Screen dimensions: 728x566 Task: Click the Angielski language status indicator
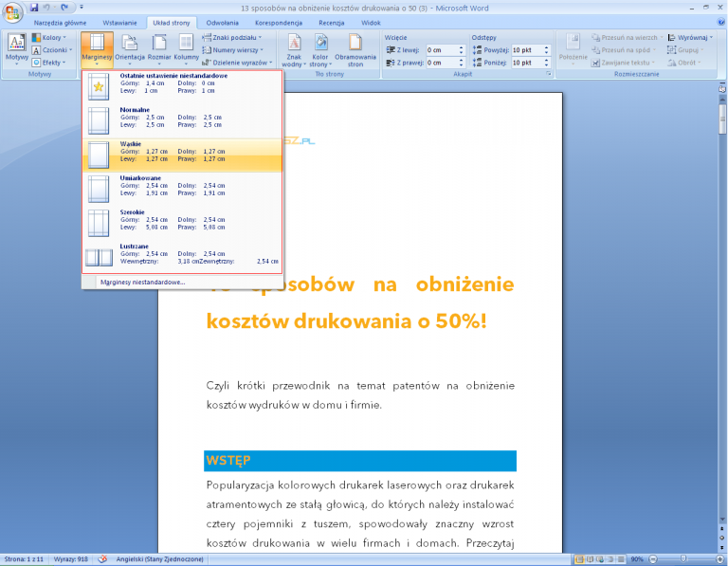click(x=158, y=558)
